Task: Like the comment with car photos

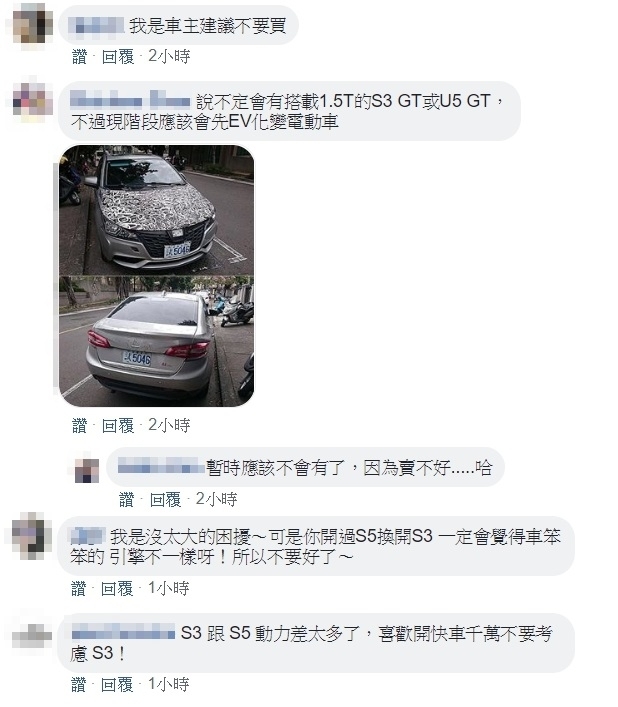Action: 79,426
